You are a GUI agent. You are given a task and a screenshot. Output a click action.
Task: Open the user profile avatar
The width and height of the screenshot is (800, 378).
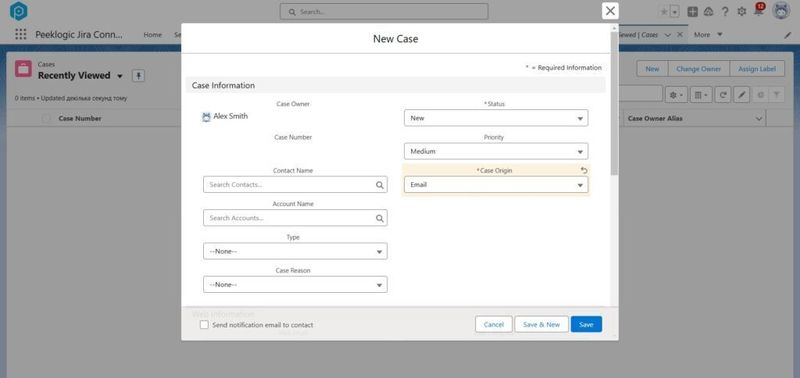point(781,11)
